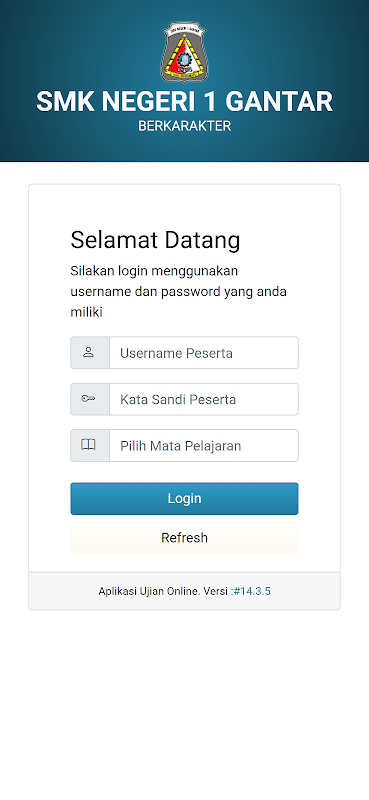369x800 pixels.
Task: Open the #14.3.5 version link
Action: pyautogui.click(x=252, y=591)
